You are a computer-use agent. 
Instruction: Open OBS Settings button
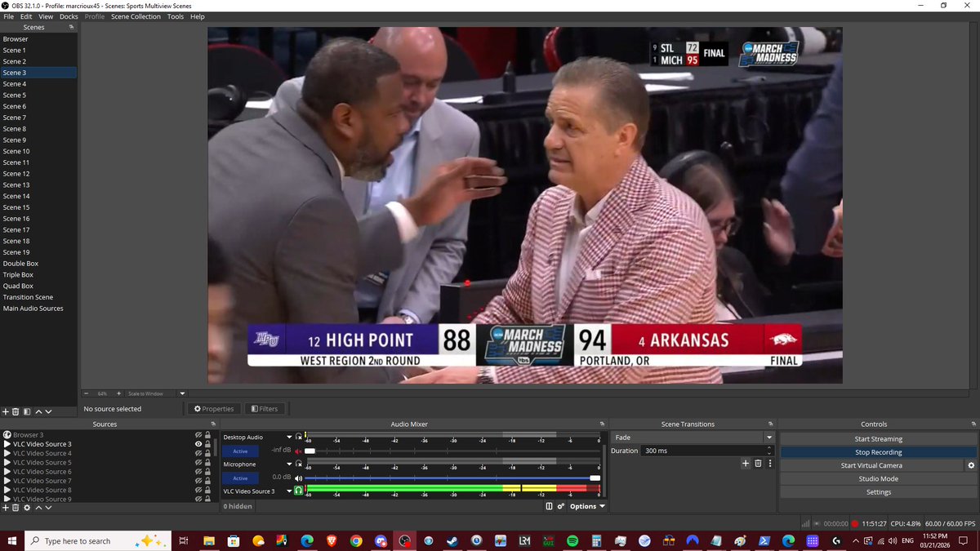[x=878, y=492]
